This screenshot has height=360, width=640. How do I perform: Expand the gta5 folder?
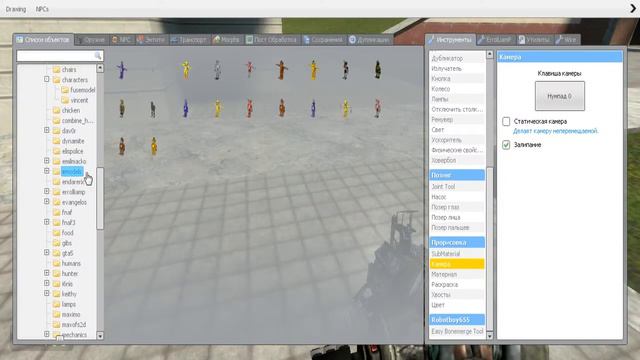click(x=47, y=253)
